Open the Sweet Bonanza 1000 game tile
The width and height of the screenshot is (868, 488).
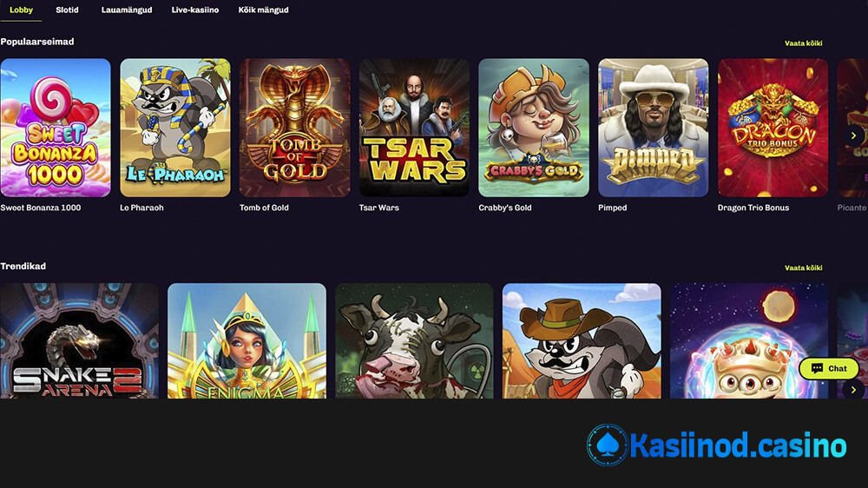(56, 128)
